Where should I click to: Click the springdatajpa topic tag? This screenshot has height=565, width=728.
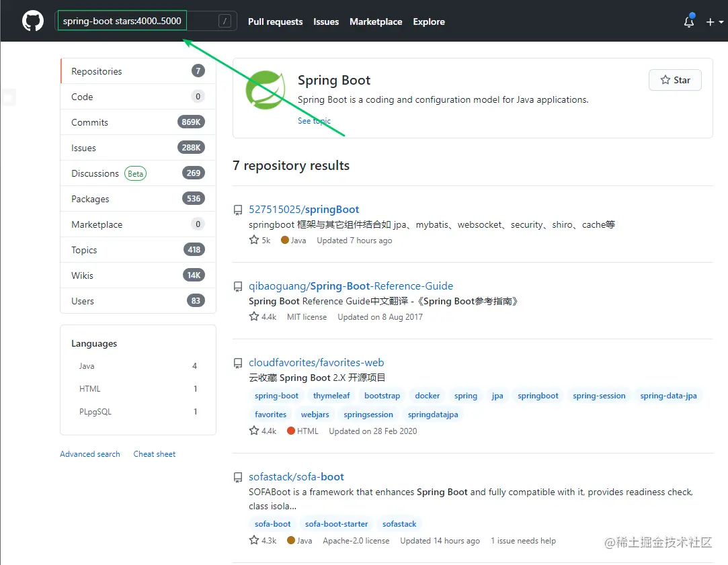(x=433, y=415)
